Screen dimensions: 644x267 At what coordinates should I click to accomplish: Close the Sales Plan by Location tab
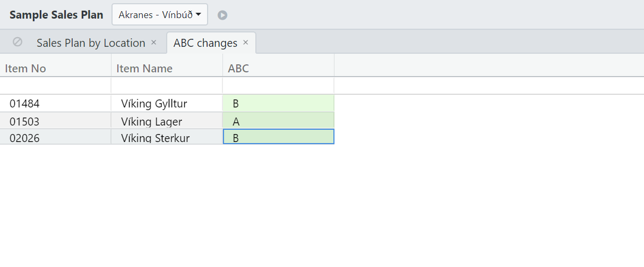tap(154, 43)
